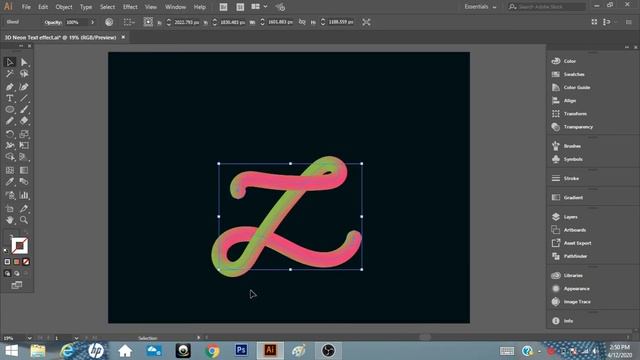The image size is (640, 360).
Task: Expand the Opacity slider arrow
Action: click(93, 22)
